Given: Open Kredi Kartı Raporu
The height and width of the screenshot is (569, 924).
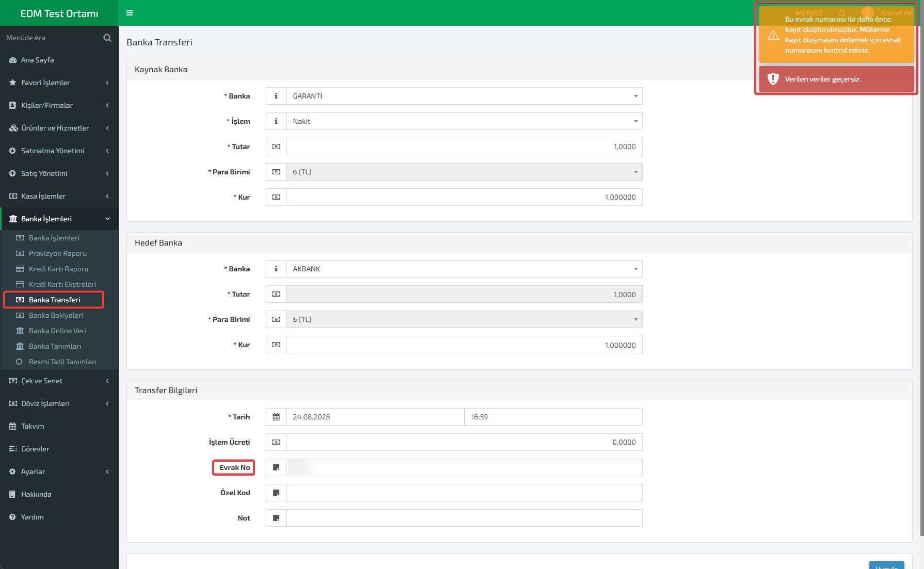Looking at the screenshot, I should coord(59,269).
